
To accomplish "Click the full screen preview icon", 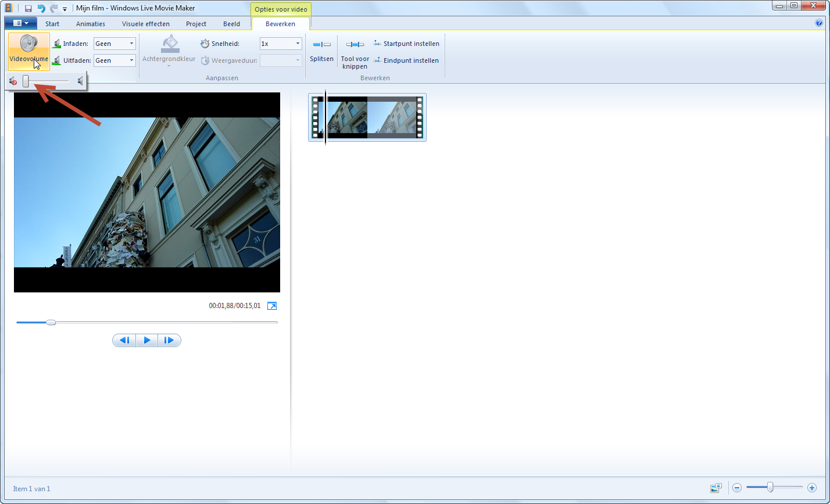I will click(272, 306).
